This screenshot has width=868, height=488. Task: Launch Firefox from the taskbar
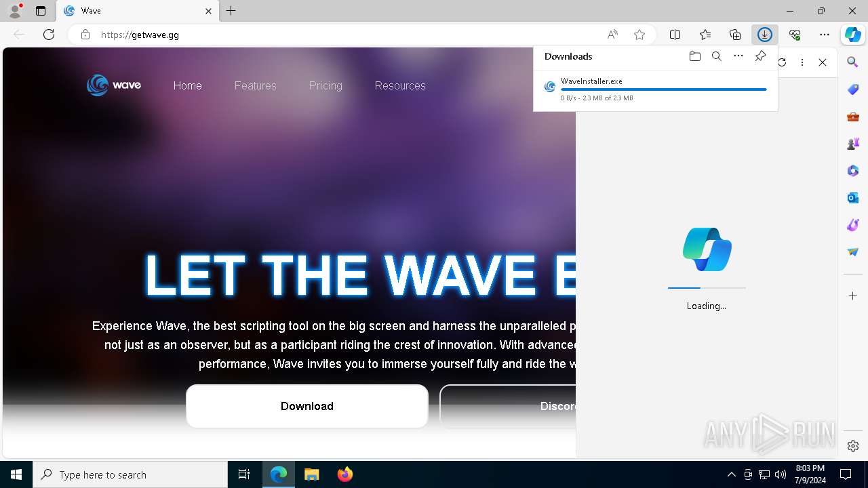click(x=344, y=474)
